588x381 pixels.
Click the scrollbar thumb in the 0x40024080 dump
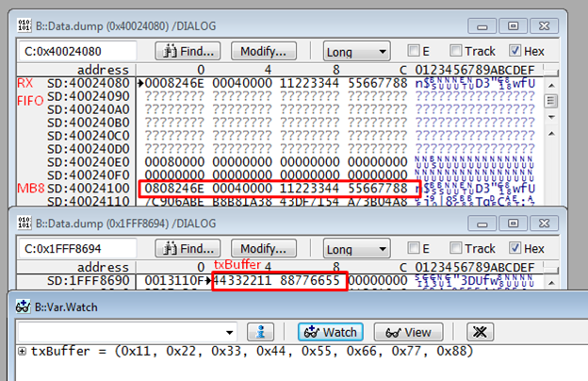coord(551,101)
